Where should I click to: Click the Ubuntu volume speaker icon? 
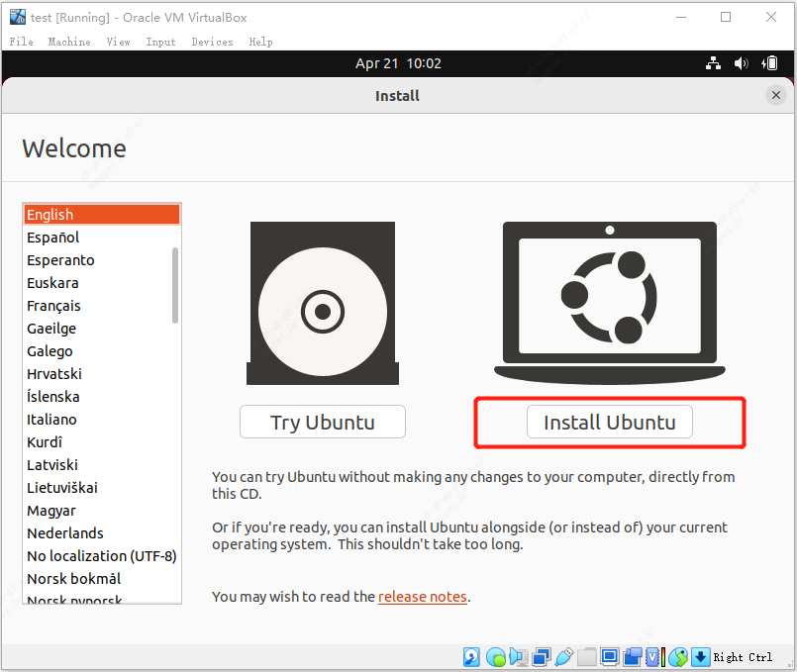(742, 63)
